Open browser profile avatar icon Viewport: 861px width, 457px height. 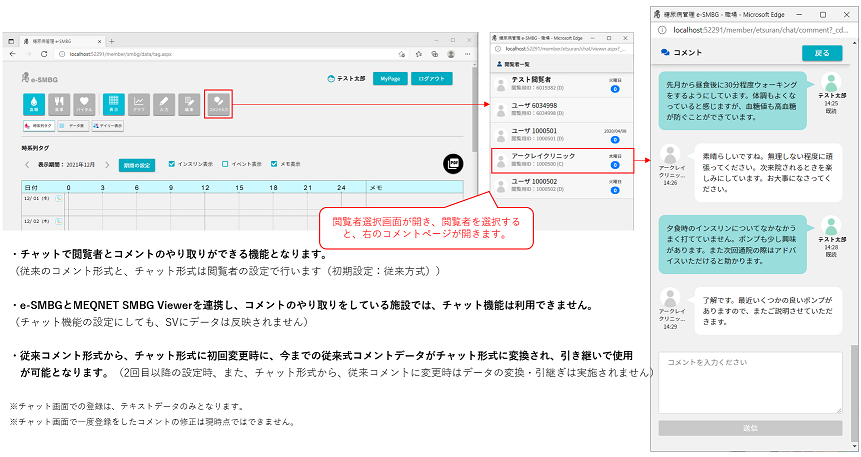point(451,54)
